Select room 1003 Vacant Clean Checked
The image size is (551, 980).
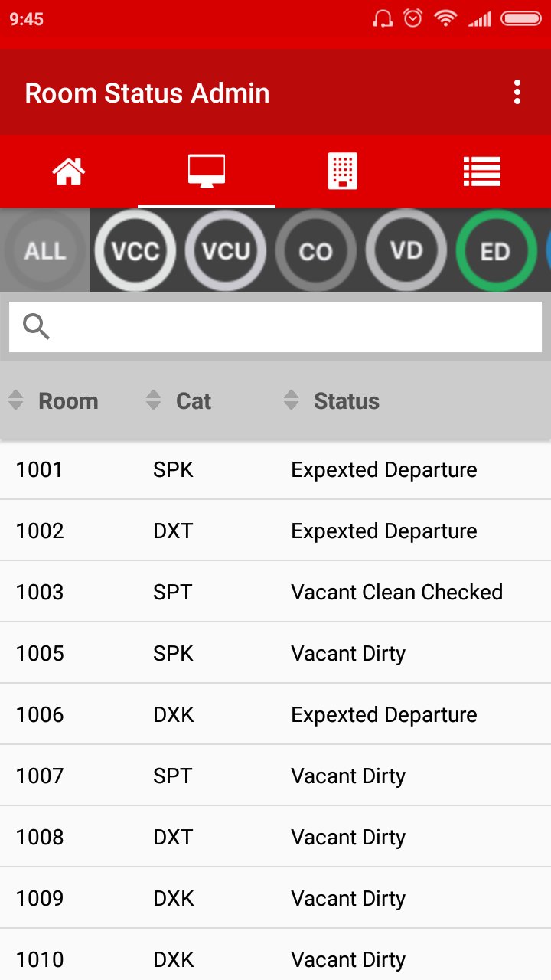pyautogui.click(x=275, y=592)
